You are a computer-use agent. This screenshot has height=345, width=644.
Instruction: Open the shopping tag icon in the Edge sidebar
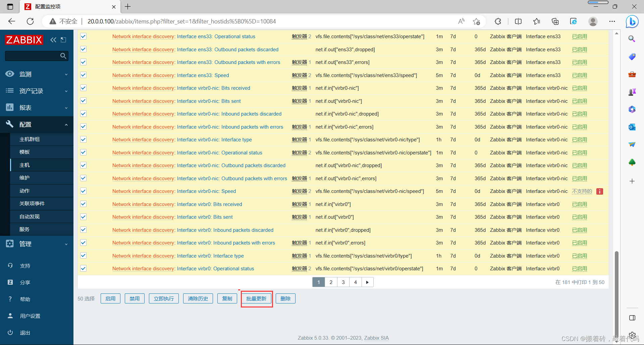point(632,57)
